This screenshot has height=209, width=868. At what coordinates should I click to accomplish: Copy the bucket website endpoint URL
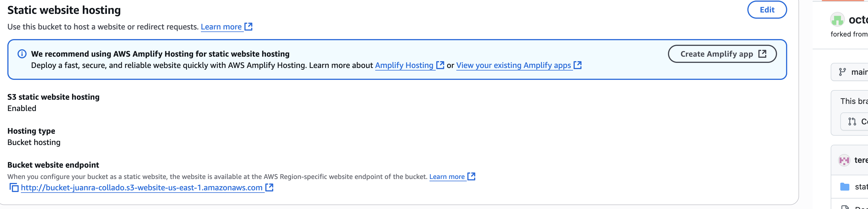click(14, 188)
